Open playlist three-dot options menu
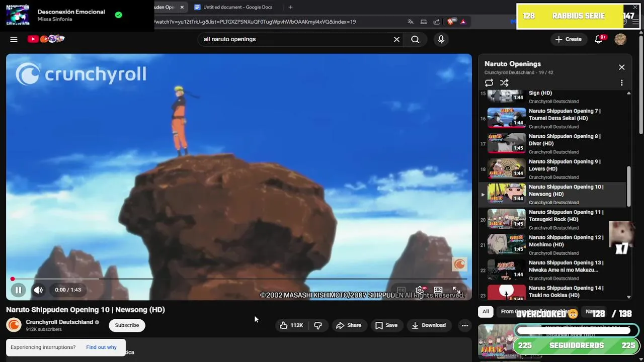Viewport: 644px width, 362px height. pyautogui.click(x=621, y=83)
